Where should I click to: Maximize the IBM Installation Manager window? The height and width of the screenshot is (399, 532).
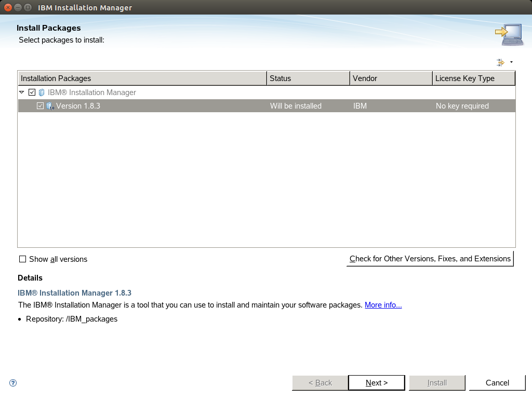pyautogui.click(x=28, y=7)
